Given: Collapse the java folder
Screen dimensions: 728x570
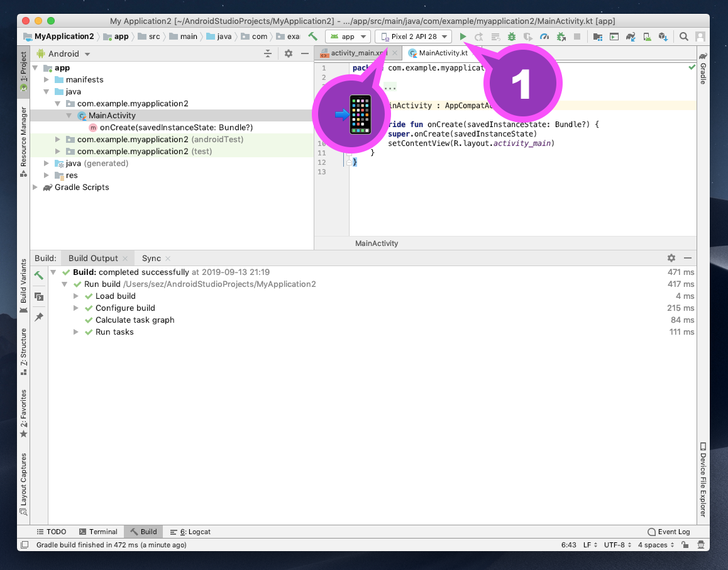Looking at the screenshot, I should pos(47,91).
